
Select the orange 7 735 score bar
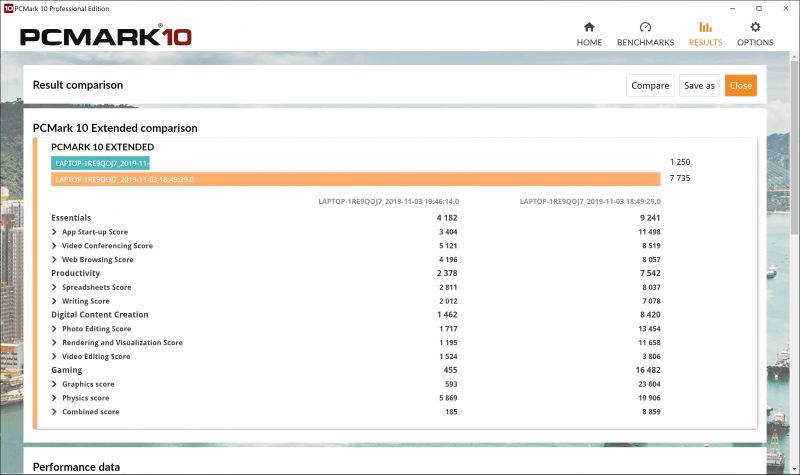356,179
